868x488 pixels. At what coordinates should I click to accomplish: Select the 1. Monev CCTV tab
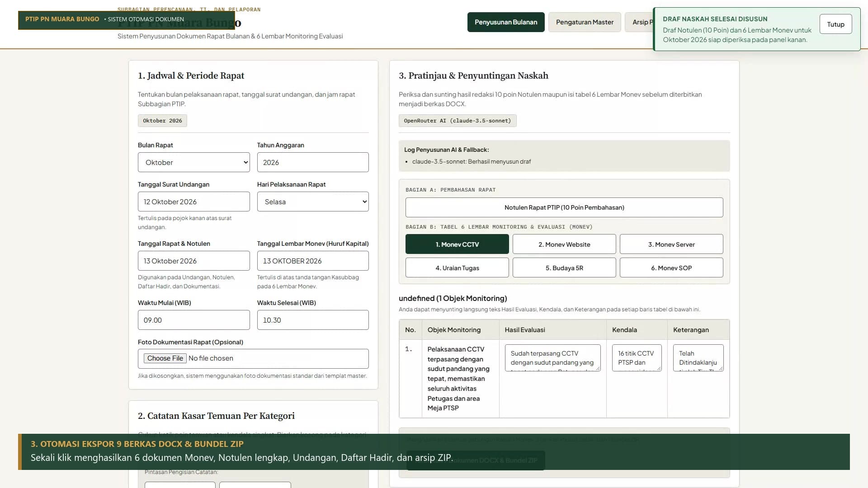457,244
